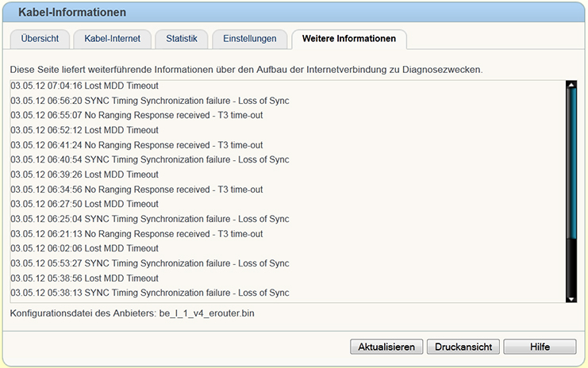Go to the Einstellungen tab
The height and width of the screenshot is (368, 588).
click(249, 39)
